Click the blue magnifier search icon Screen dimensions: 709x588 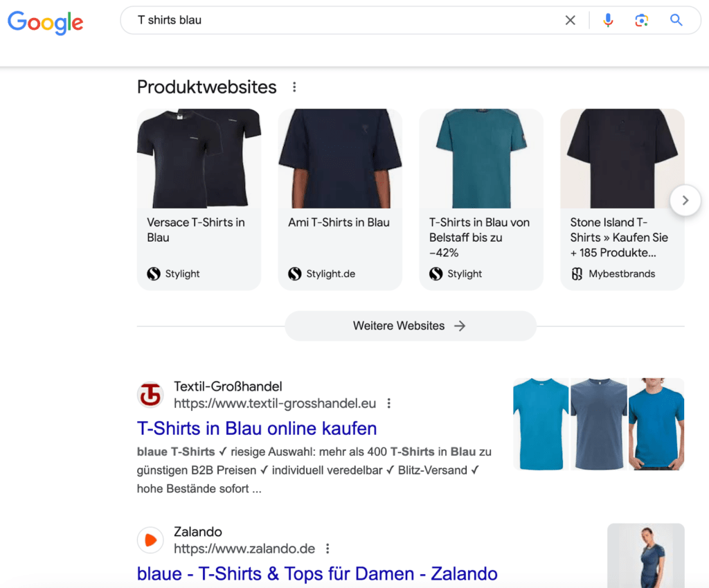pos(676,21)
